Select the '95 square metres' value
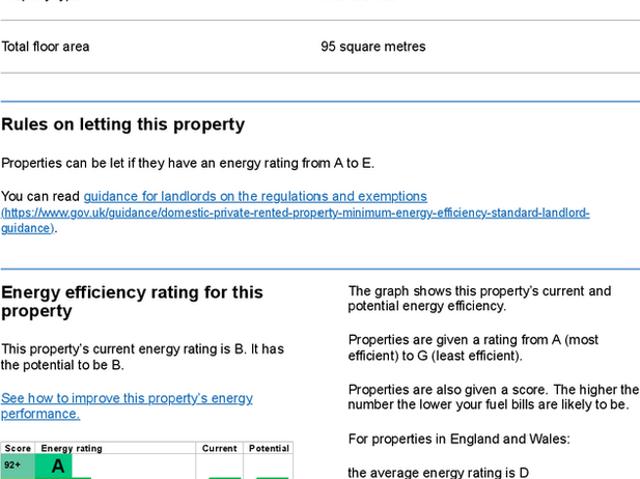Screen dimensions: 640x479 click(373, 47)
